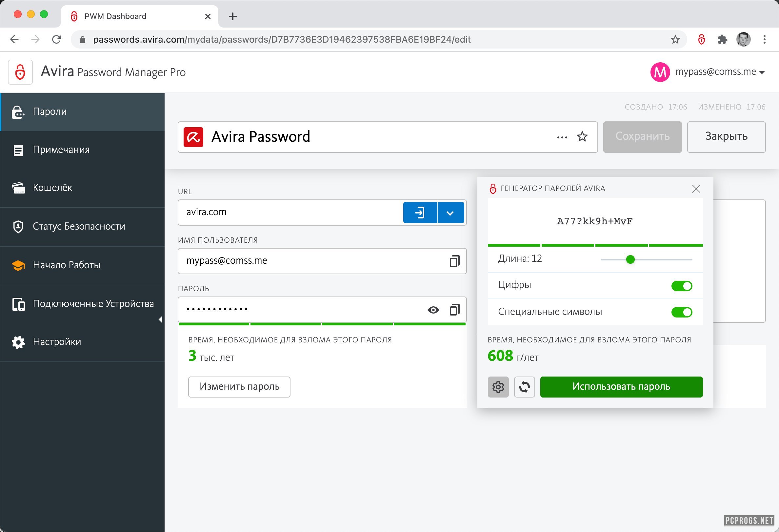Go to Статус Безопасности in sidebar

point(79,226)
